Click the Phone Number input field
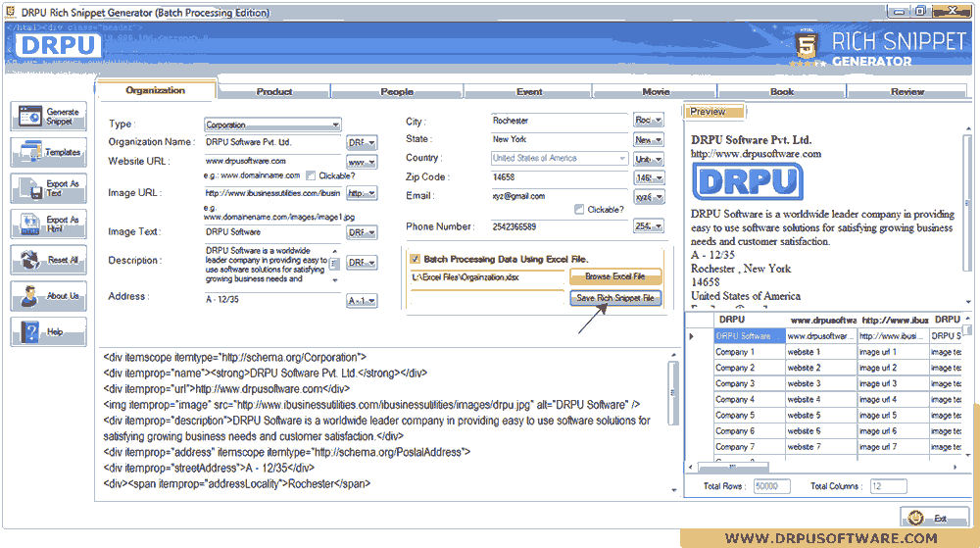Image resolution: width=980 pixels, height=548 pixels. [560, 226]
